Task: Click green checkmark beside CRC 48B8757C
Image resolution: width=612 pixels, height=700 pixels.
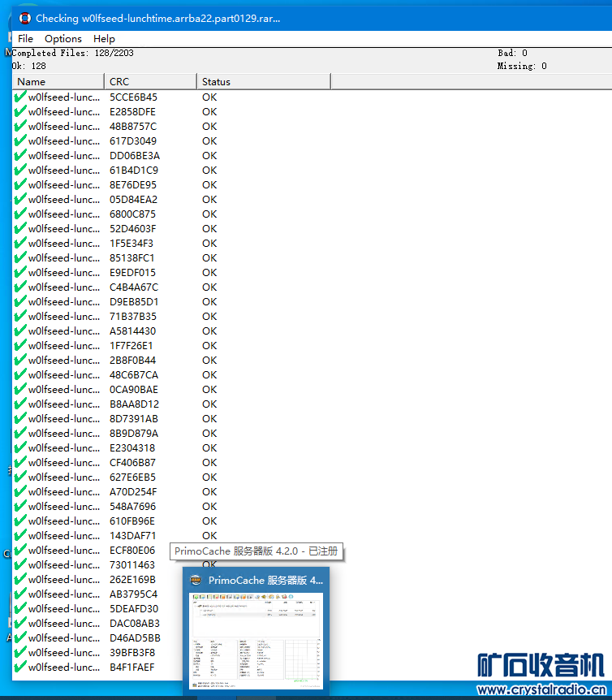Action: [20, 127]
